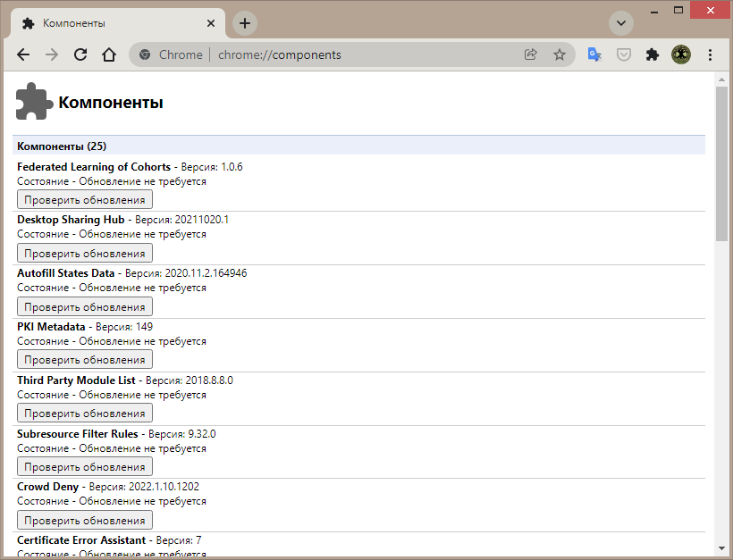Minimize the Chrome window
This screenshot has height=560, width=733.
click(654, 12)
